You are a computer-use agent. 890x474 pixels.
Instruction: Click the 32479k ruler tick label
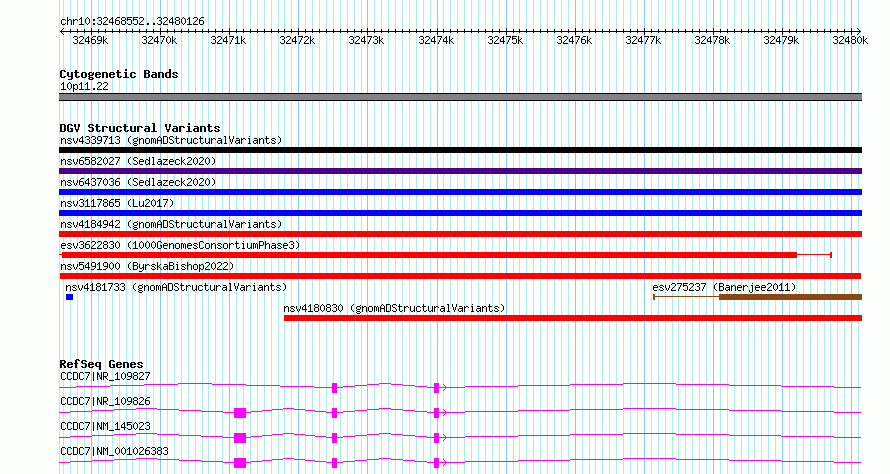point(782,40)
